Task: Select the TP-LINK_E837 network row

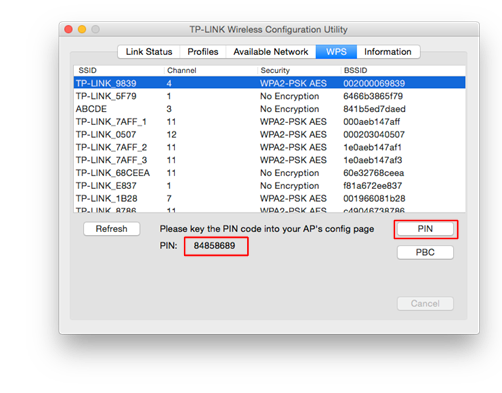Action: pyautogui.click(x=269, y=186)
